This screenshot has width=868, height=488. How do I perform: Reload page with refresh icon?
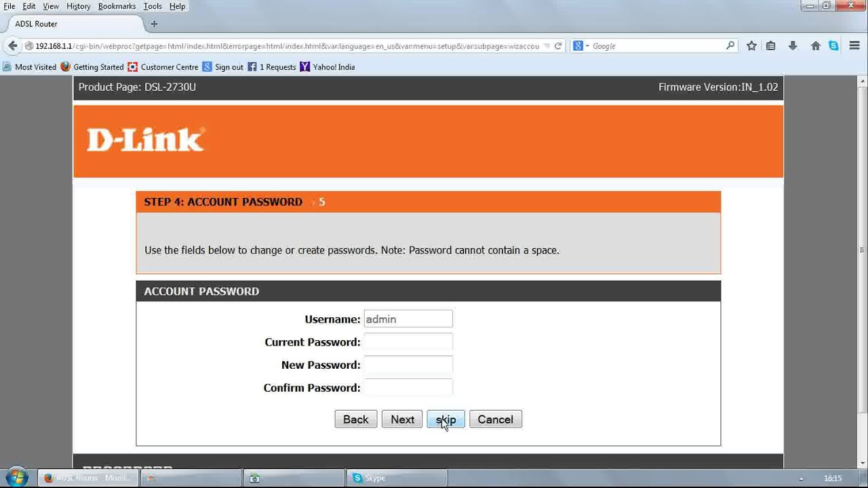tap(558, 46)
